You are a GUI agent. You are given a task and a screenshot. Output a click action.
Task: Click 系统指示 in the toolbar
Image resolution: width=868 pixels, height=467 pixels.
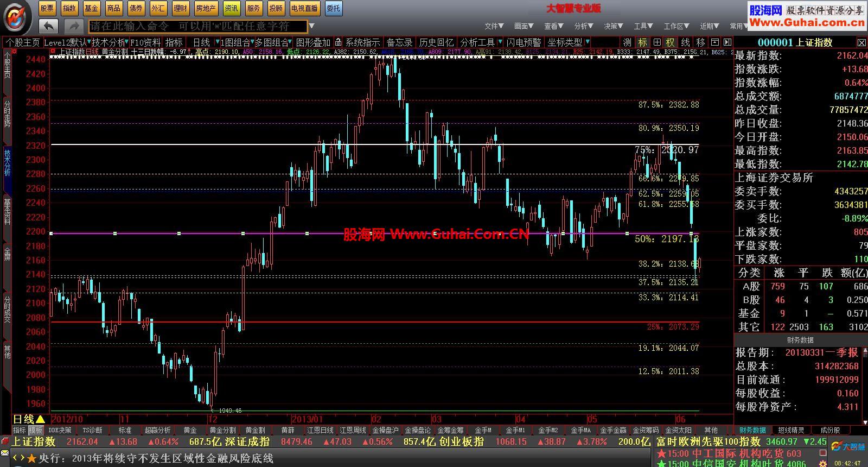363,42
